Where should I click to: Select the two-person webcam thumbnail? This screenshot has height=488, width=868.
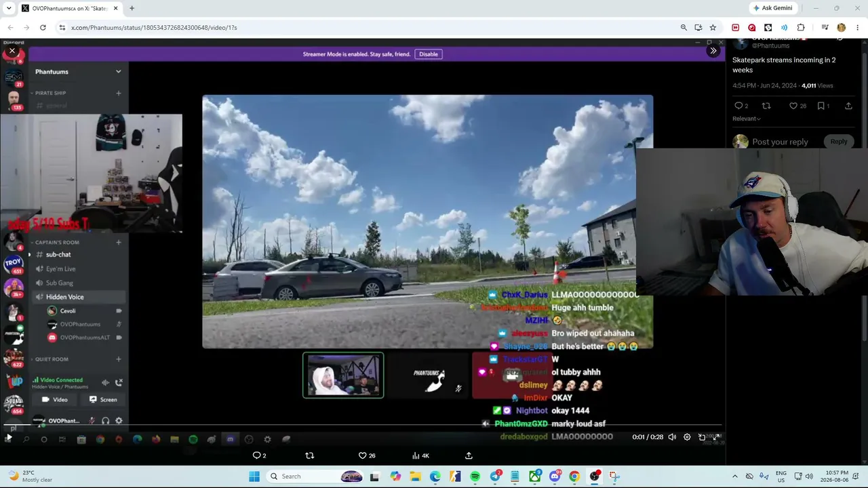(343, 375)
